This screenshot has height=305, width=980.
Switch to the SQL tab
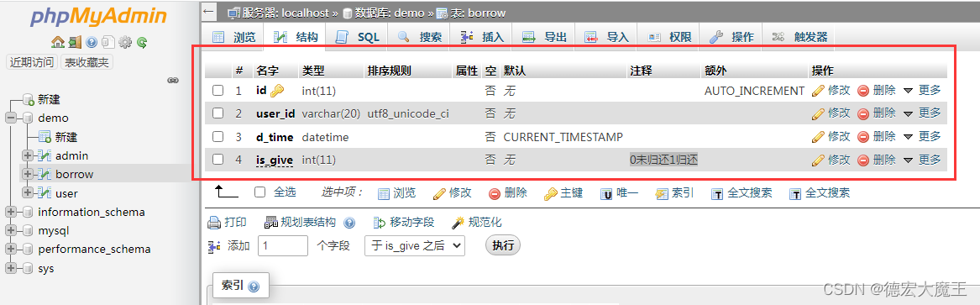(358, 38)
